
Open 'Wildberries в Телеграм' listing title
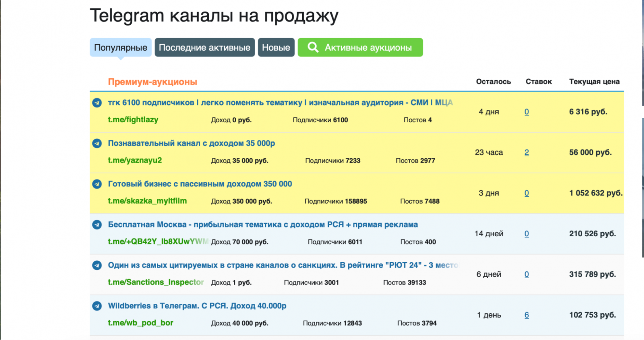(x=197, y=306)
